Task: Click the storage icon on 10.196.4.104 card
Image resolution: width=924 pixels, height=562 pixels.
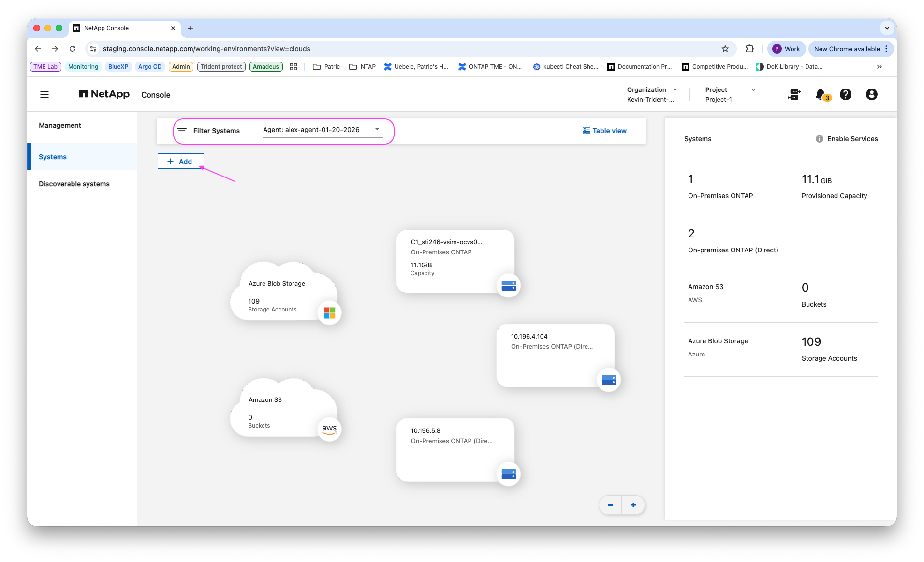Action: pyautogui.click(x=609, y=380)
